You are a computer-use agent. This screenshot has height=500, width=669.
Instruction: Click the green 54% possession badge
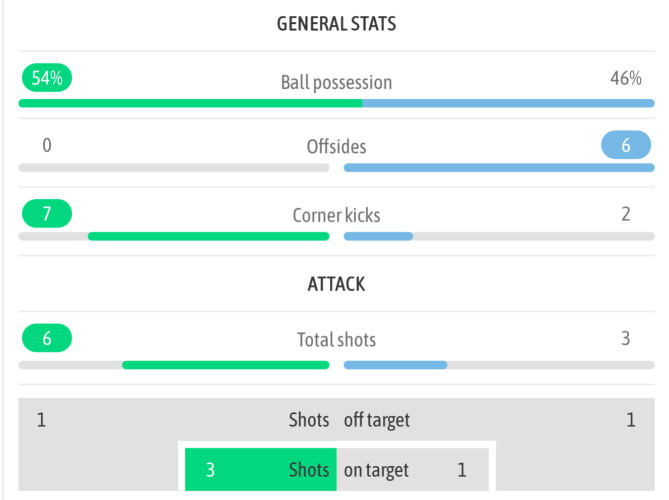click(x=46, y=78)
